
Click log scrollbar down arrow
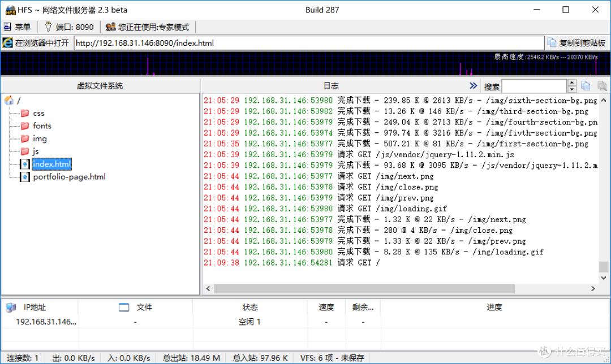coord(604,278)
